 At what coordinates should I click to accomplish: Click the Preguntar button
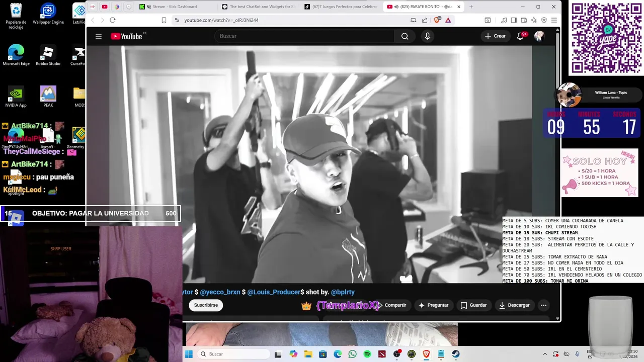coord(433,305)
